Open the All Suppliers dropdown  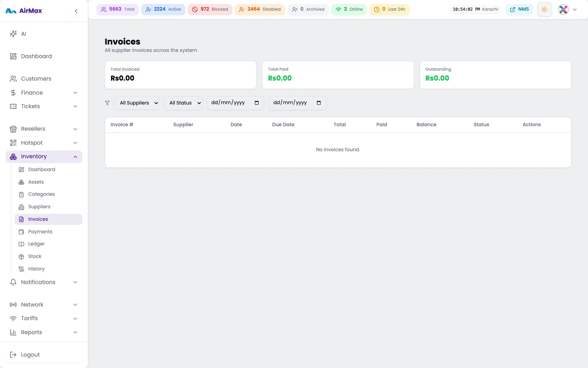tap(137, 103)
